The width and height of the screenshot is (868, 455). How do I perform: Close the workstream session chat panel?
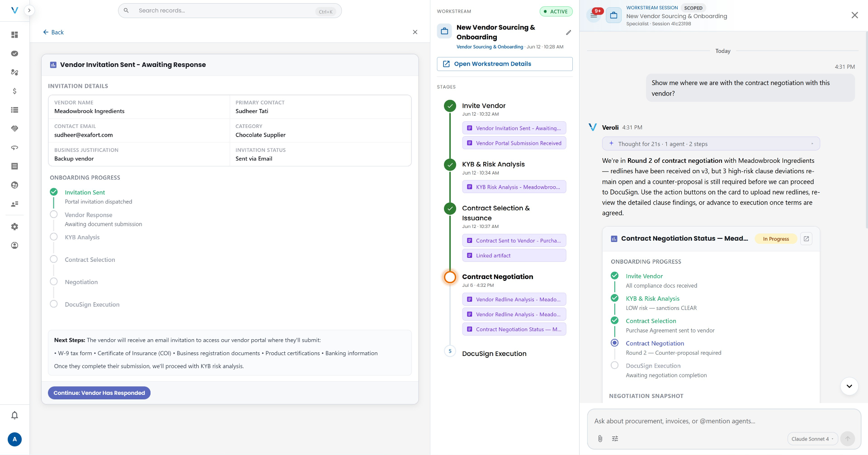click(x=854, y=15)
